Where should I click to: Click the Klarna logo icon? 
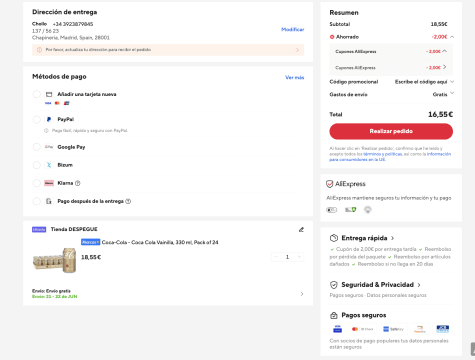tap(49, 183)
